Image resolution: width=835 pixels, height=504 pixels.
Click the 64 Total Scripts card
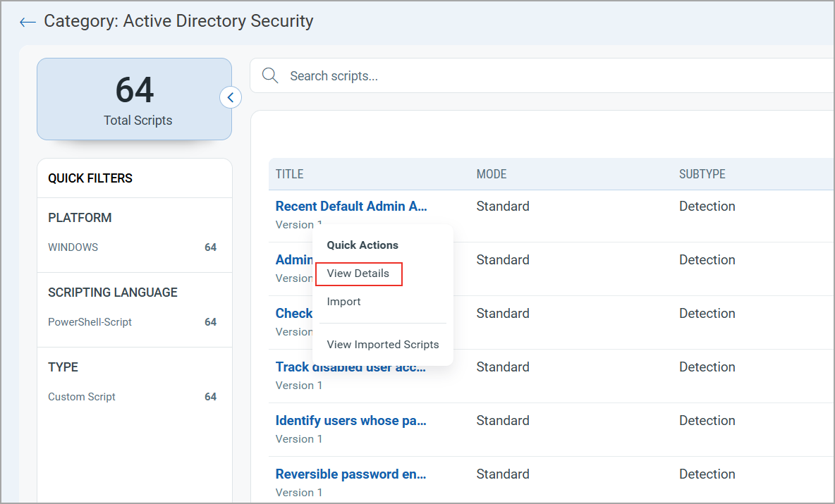pyautogui.click(x=134, y=99)
